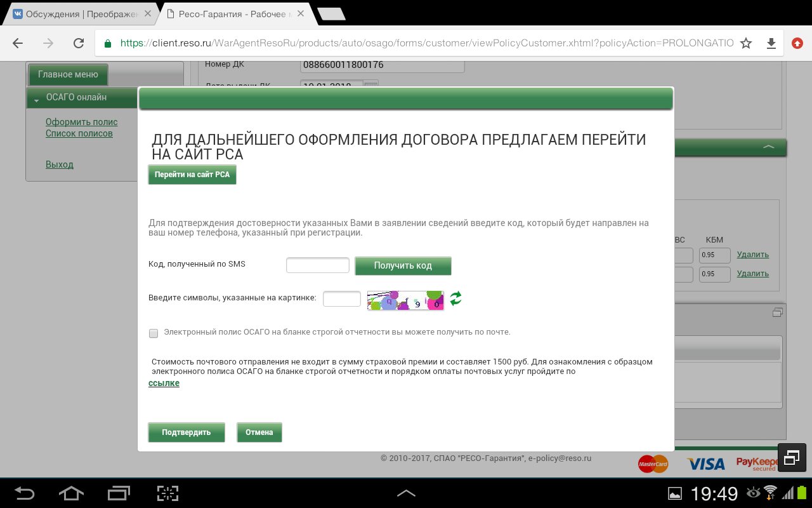Image resolution: width=812 pixels, height=508 pixels.
Task: Click the PayKeeper logo in footer
Action: [x=756, y=464]
